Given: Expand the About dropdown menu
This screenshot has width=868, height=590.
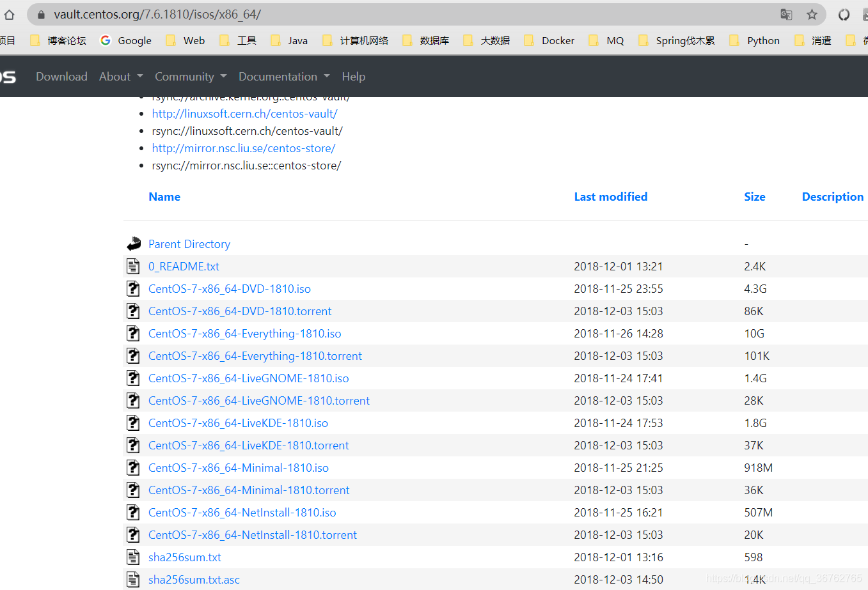Looking at the screenshot, I should pyautogui.click(x=121, y=76).
